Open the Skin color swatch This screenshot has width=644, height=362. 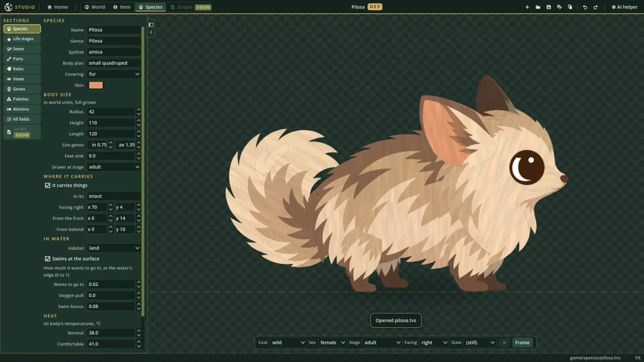pos(96,85)
